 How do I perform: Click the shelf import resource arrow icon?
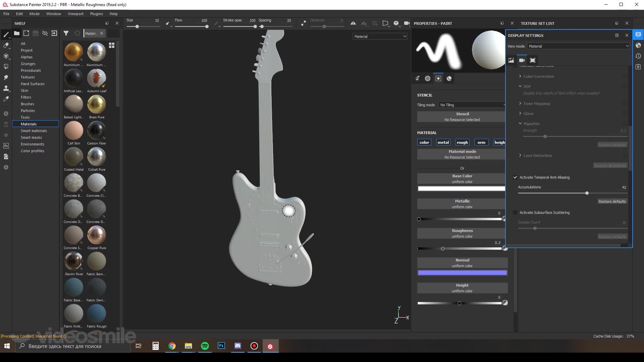pos(54,33)
